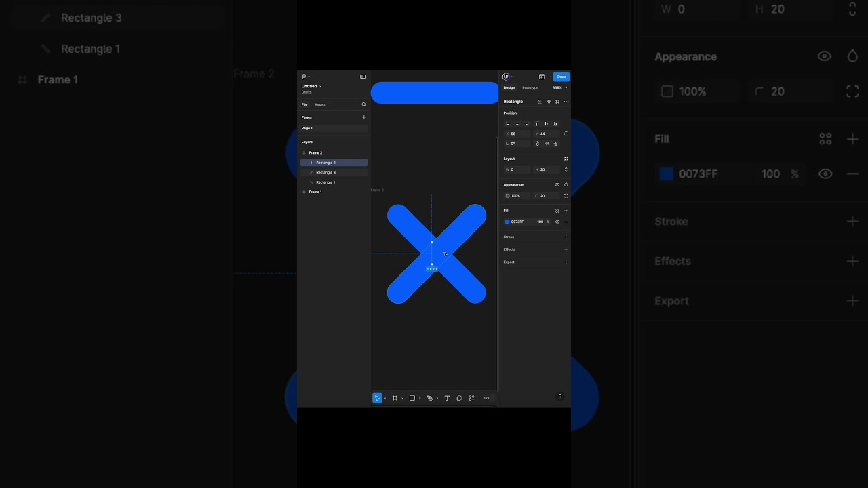Add an effect with plus button

click(566, 249)
